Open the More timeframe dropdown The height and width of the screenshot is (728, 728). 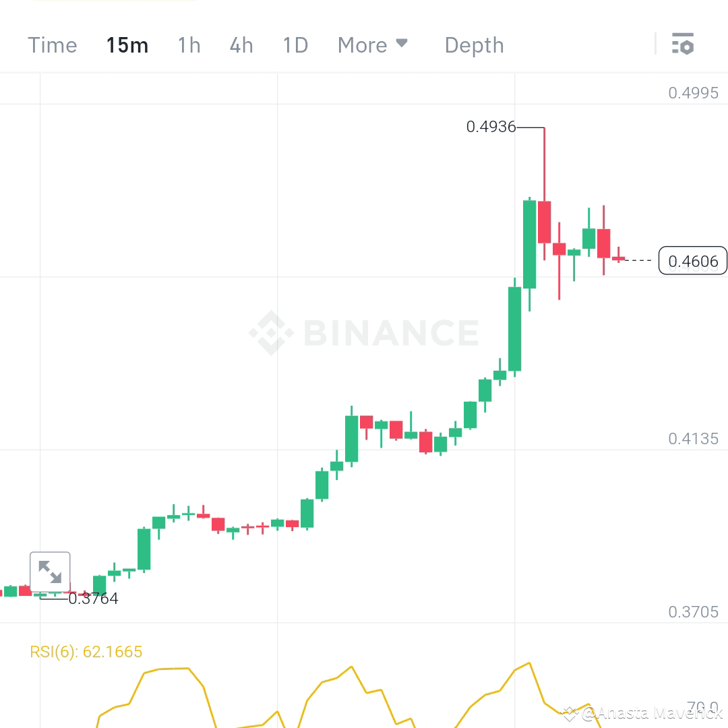click(363, 45)
